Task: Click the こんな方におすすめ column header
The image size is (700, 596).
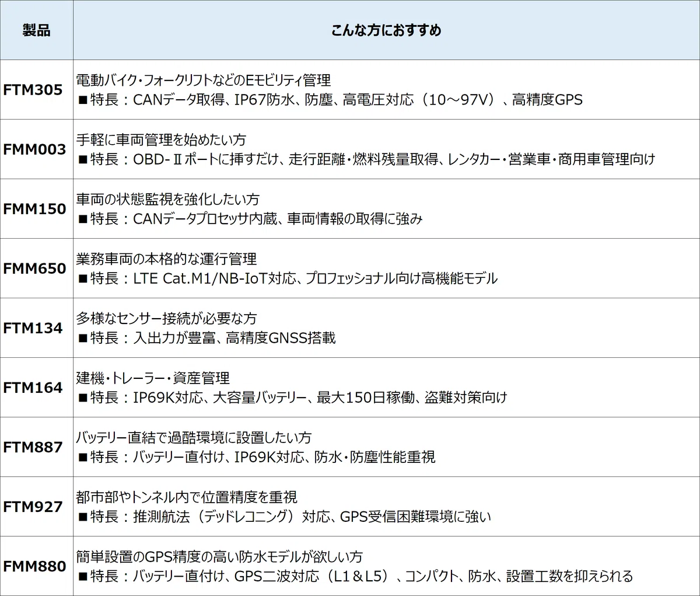Action: click(386, 30)
